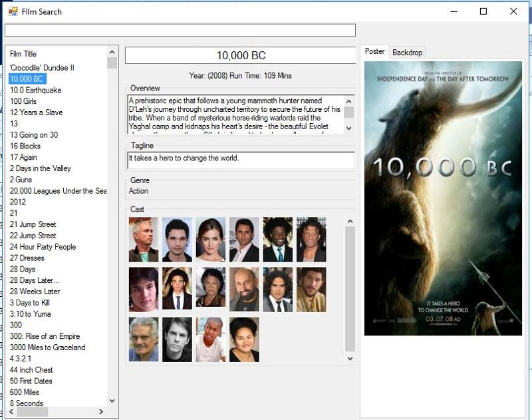
Task: Click the Film Search app icon in title bar
Action: [x=13, y=11]
